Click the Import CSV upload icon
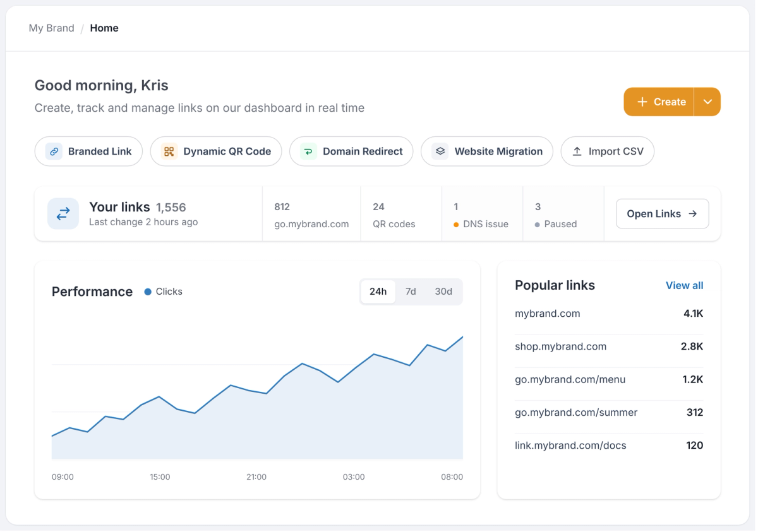Viewport: 758px width, 532px height. coord(577,151)
